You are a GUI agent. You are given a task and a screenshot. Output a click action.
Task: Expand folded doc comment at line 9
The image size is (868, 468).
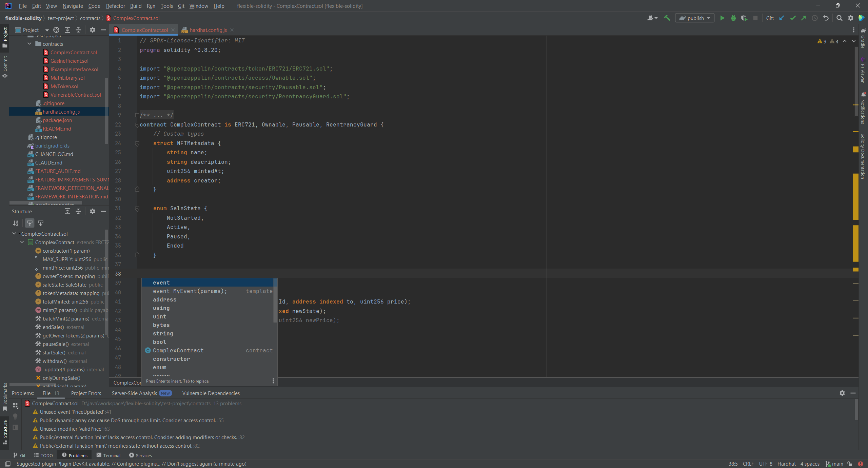(137, 115)
